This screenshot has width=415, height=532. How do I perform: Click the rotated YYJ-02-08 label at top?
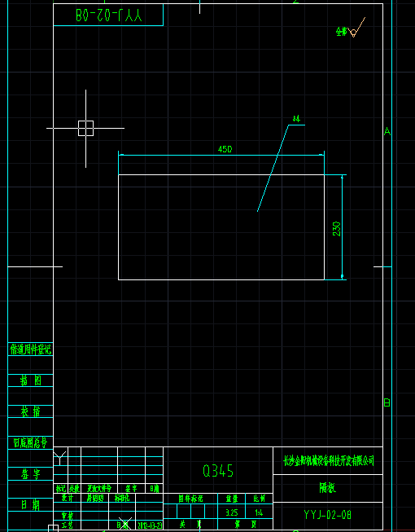click(109, 15)
